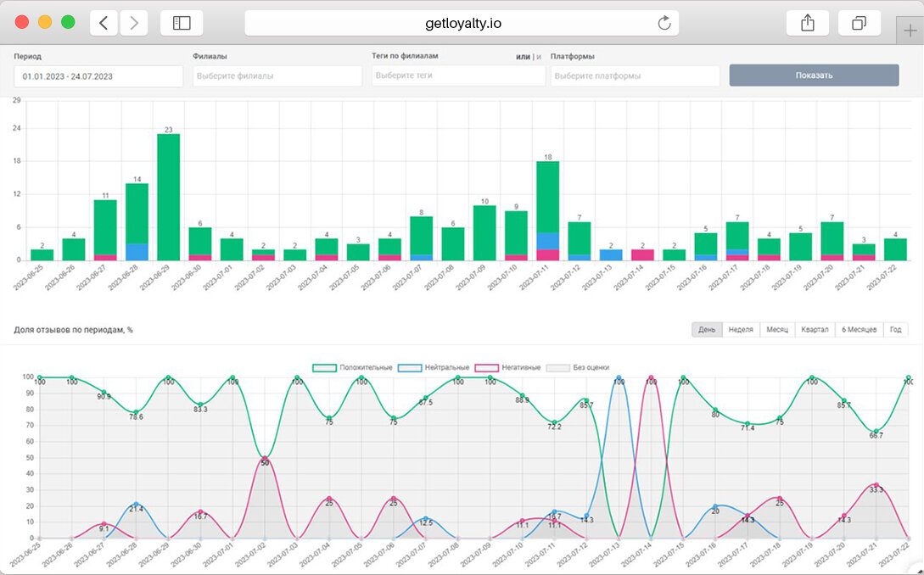Switch to the 'Месяц' period tab
The width and height of the screenshot is (924, 575).
777,329
